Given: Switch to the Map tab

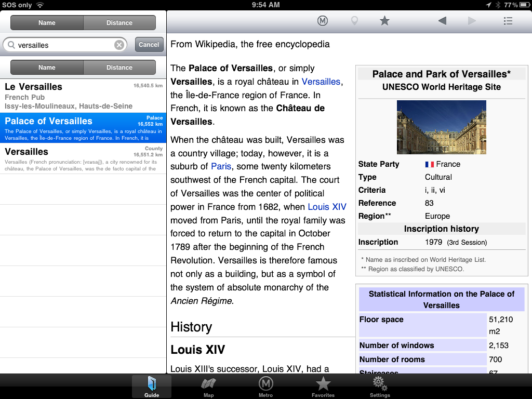Looking at the screenshot, I should click(x=209, y=387).
